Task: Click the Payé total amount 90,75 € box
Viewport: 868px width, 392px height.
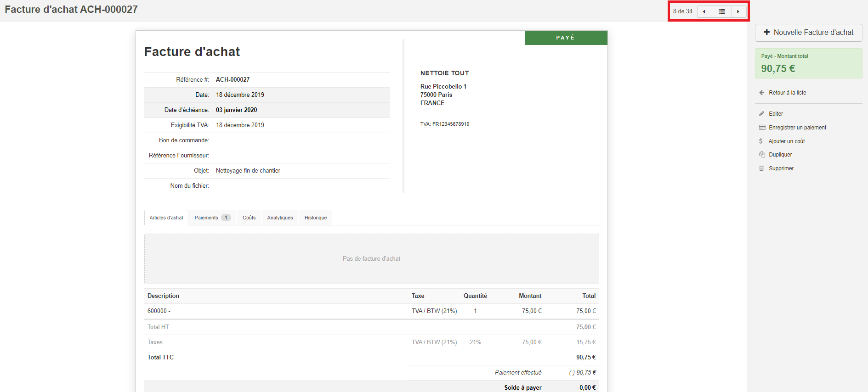Action: 808,63
